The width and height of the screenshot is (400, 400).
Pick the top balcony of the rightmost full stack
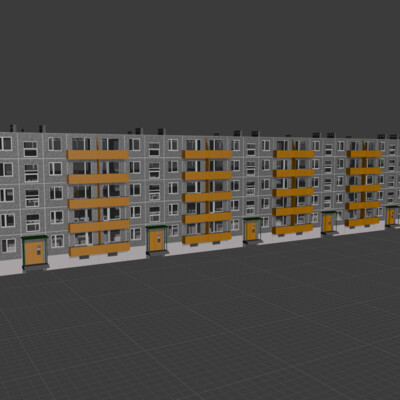[364, 154]
